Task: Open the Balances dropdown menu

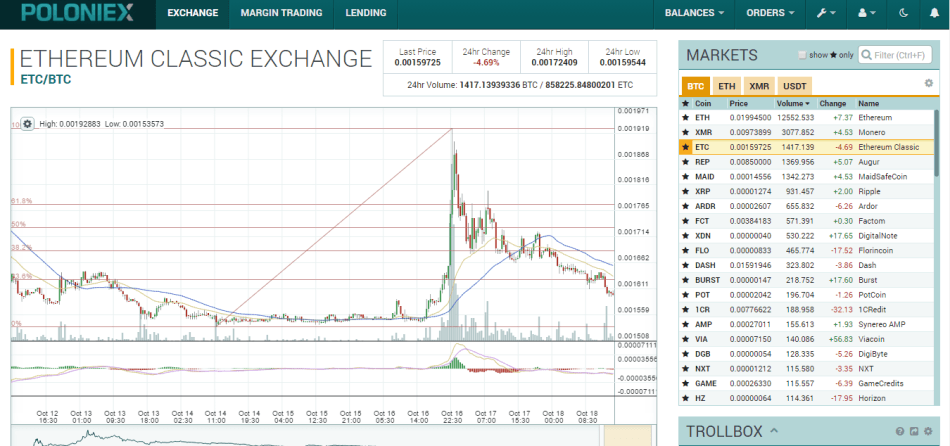Action: [694, 13]
